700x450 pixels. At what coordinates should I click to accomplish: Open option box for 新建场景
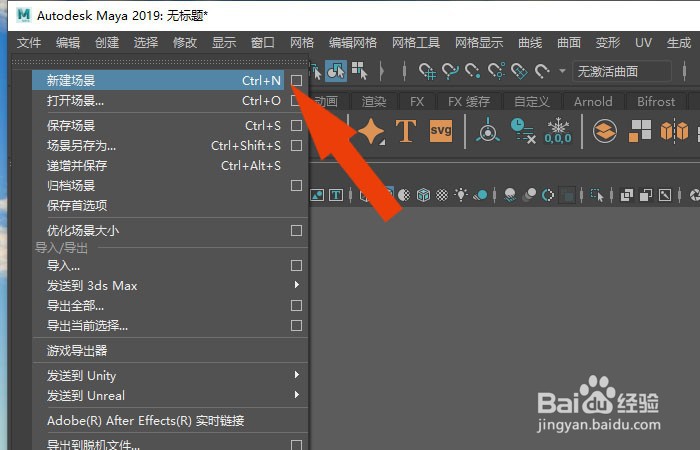(296, 80)
